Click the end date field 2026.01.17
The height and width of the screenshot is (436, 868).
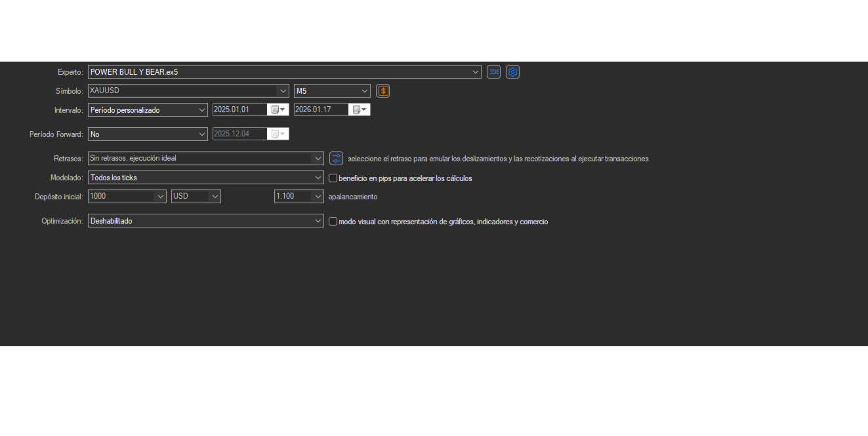coord(321,110)
